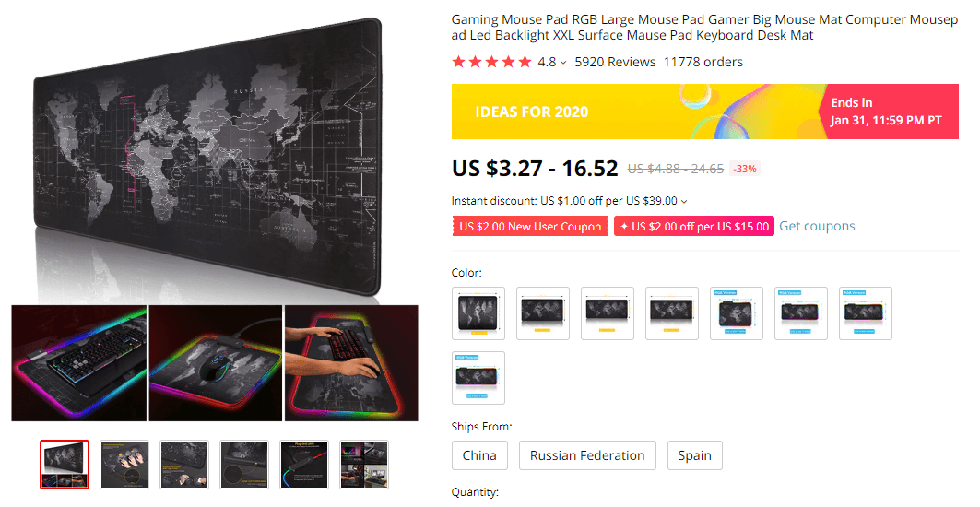Pick the fourth color variant swatch
980x507 pixels.
coord(672,313)
